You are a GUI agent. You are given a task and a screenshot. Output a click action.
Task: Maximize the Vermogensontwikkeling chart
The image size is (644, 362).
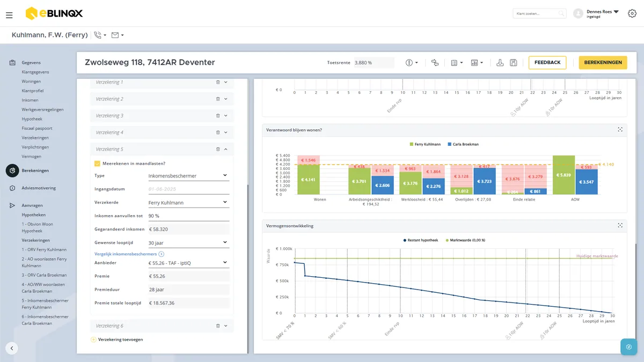tap(620, 226)
